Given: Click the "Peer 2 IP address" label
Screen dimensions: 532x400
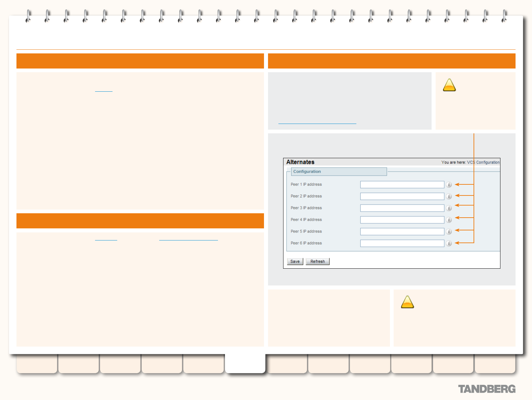Looking at the screenshot, I should [306, 196].
